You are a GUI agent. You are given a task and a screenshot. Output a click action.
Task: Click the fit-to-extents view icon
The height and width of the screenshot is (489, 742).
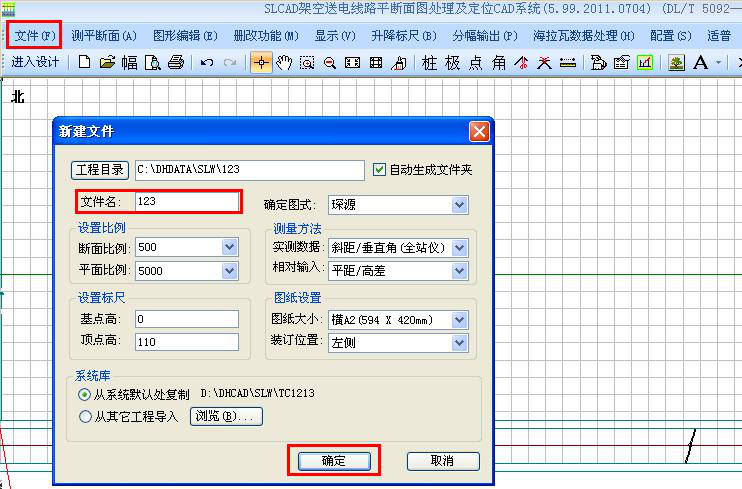[353, 62]
